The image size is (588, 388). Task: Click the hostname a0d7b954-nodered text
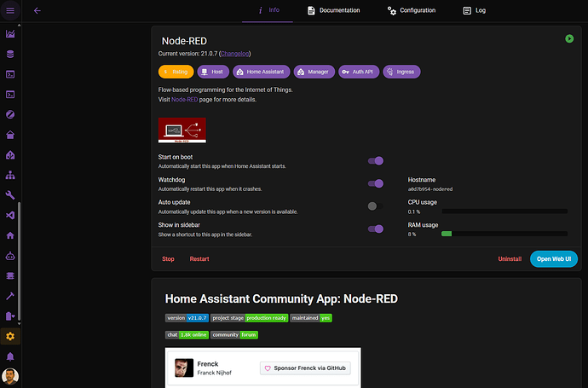coord(430,189)
